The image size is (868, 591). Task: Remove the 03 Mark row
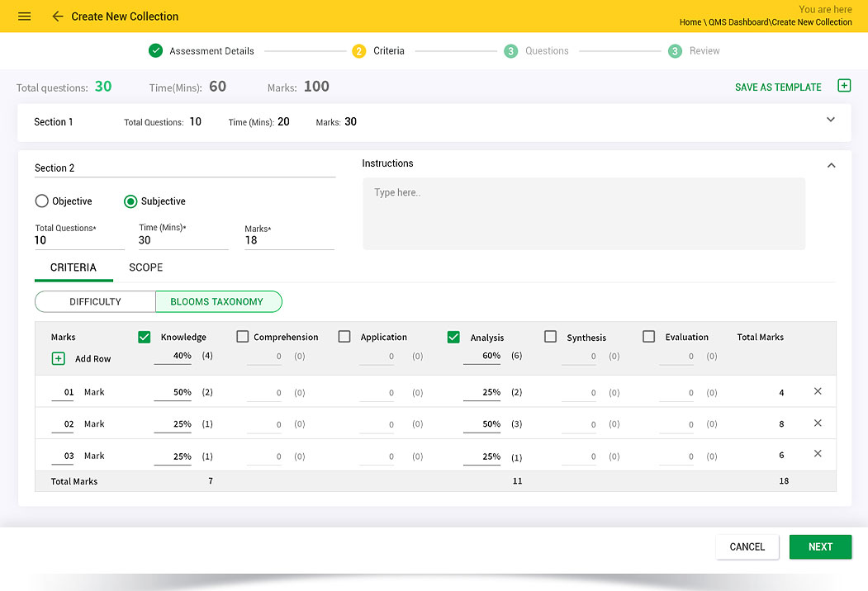(x=818, y=454)
